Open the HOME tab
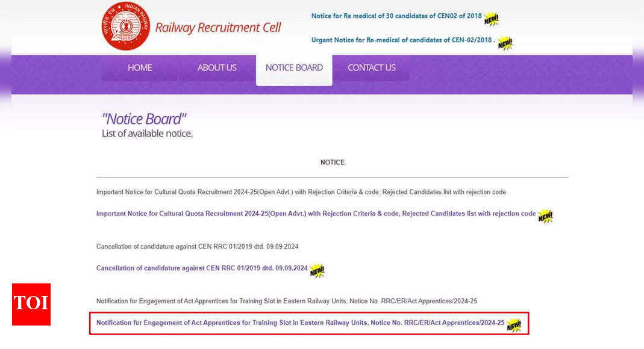Screen dimensions: 644x349 pos(139,67)
